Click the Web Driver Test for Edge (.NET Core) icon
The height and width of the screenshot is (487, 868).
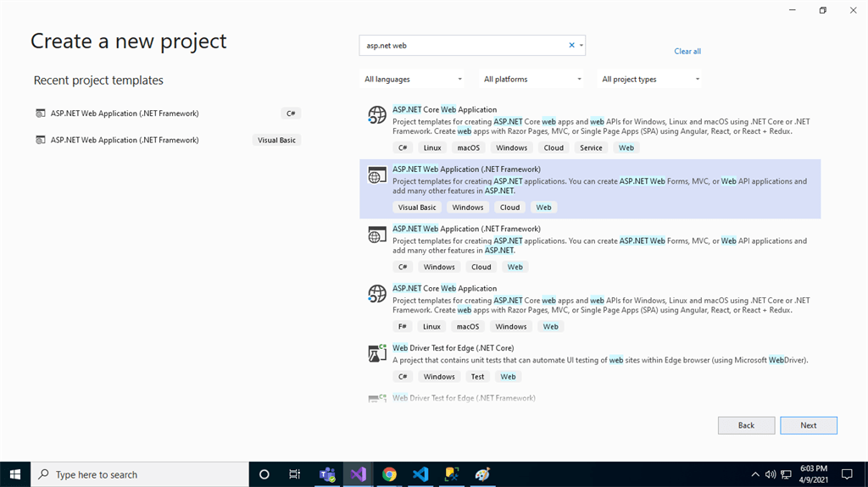tap(377, 353)
